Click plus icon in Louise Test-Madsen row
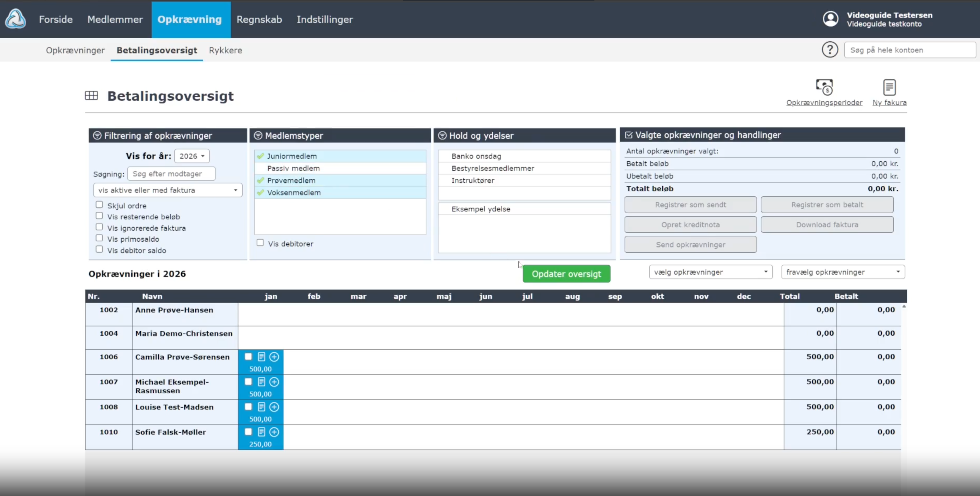This screenshot has height=496, width=980. click(274, 407)
